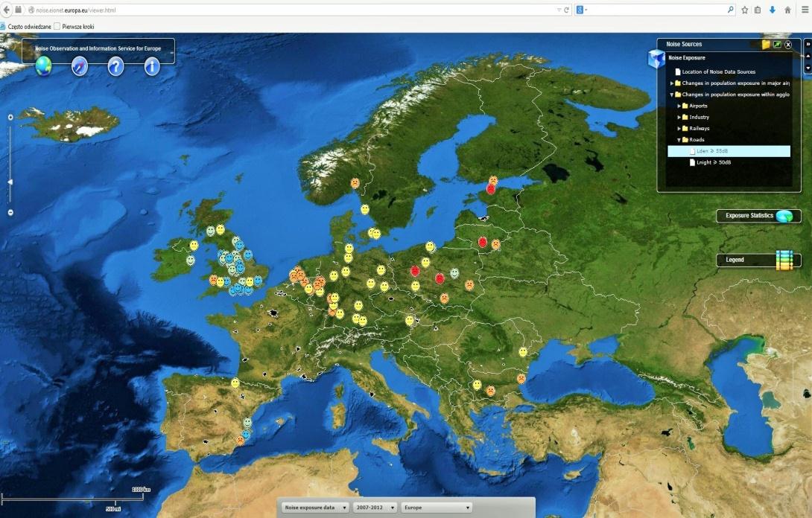Open the globe base map icon

pos(43,66)
